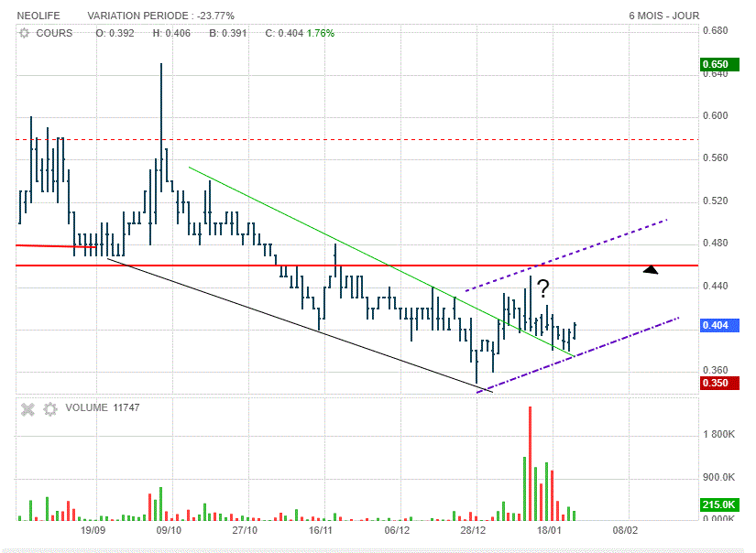Select the NEOLIFE ticker label
Viewport: 756px width, 553px height.
coord(38,16)
